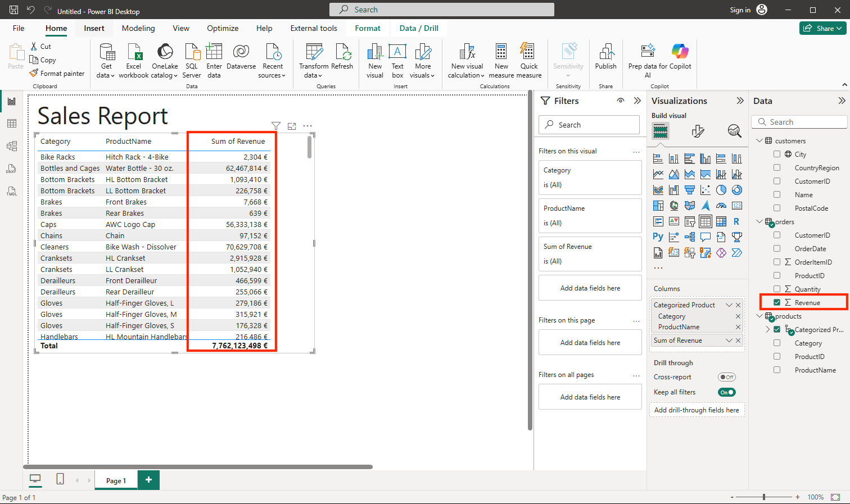The height and width of the screenshot is (504, 850).
Task: Select the globe map visual
Action: pyautogui.click(x=674, y=206)
